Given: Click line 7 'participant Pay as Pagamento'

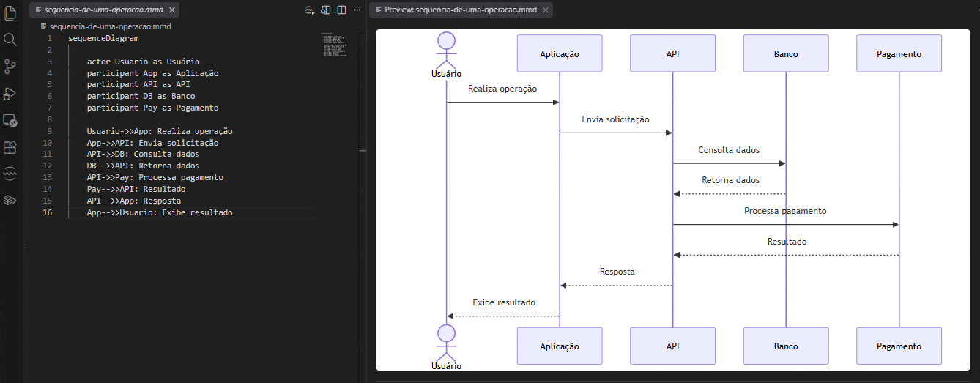Looking at the screenshot, I should 152,108.
